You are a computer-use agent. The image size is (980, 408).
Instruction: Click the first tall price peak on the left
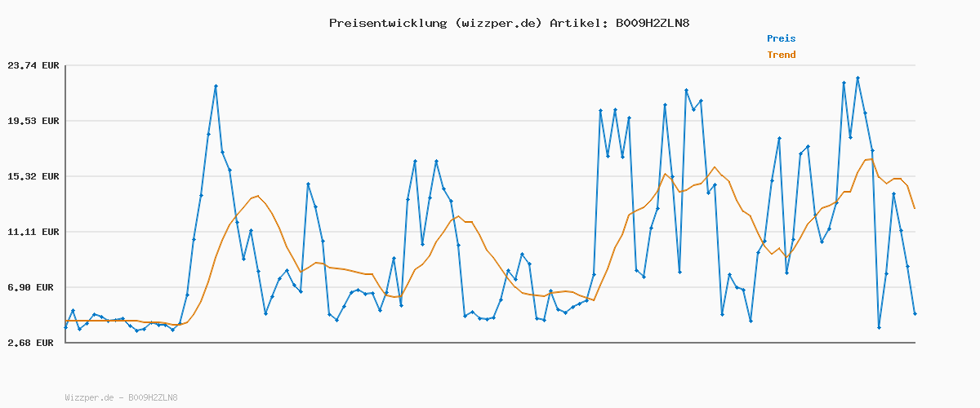216,86
